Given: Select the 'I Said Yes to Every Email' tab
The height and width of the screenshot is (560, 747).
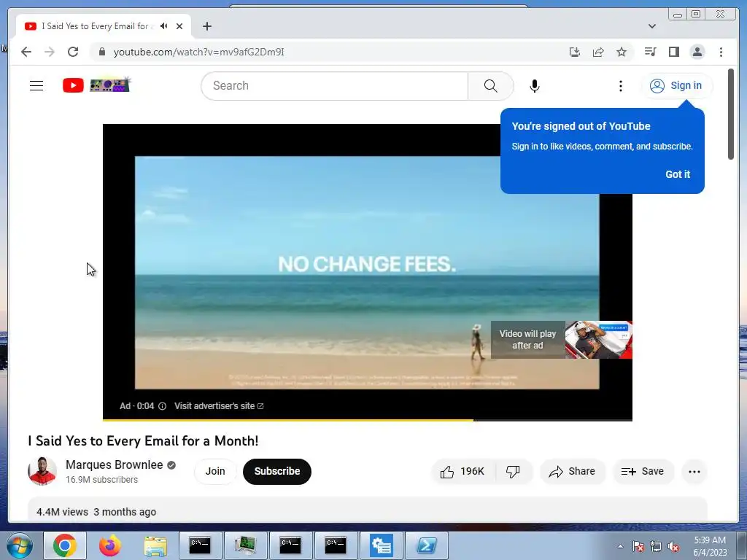Looking at the screenshot, I should click(x=104, y=26).
